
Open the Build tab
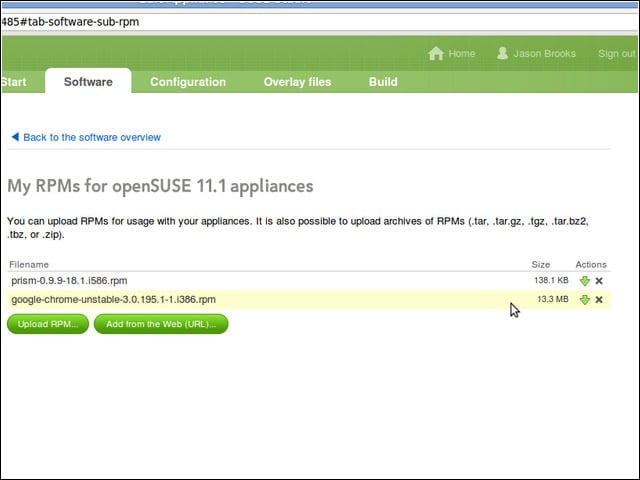383,82
